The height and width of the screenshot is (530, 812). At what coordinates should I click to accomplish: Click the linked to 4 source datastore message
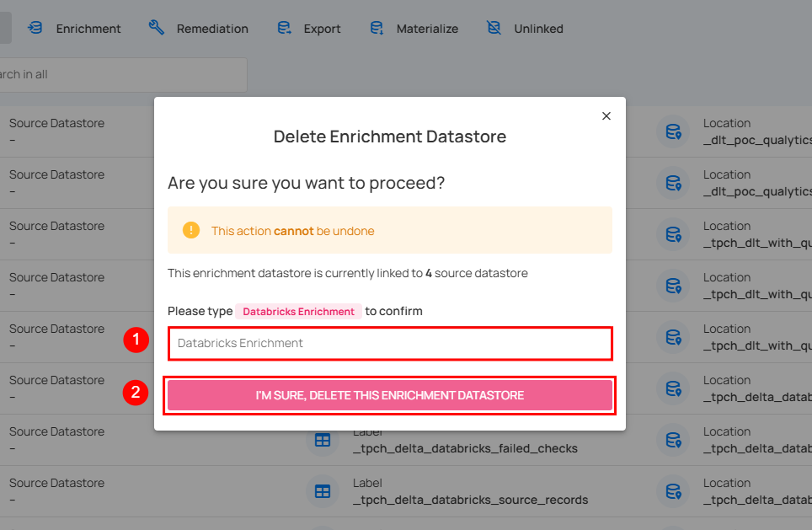(348, 273)
